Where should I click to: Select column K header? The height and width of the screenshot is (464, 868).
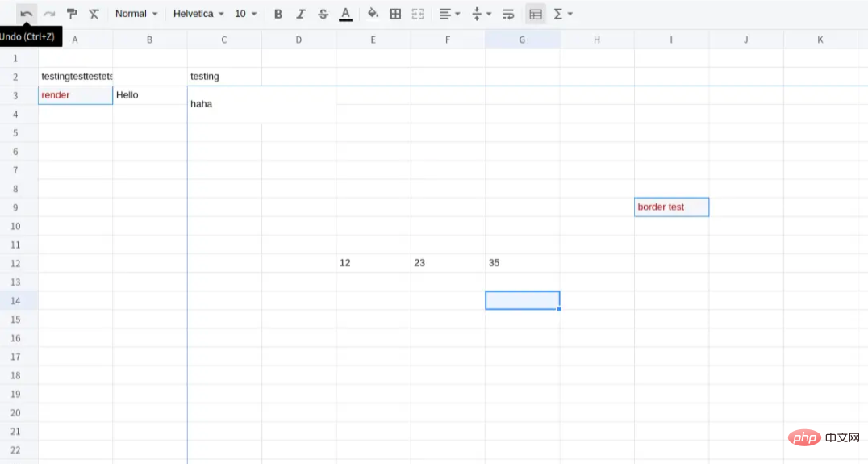pos(820,40)
